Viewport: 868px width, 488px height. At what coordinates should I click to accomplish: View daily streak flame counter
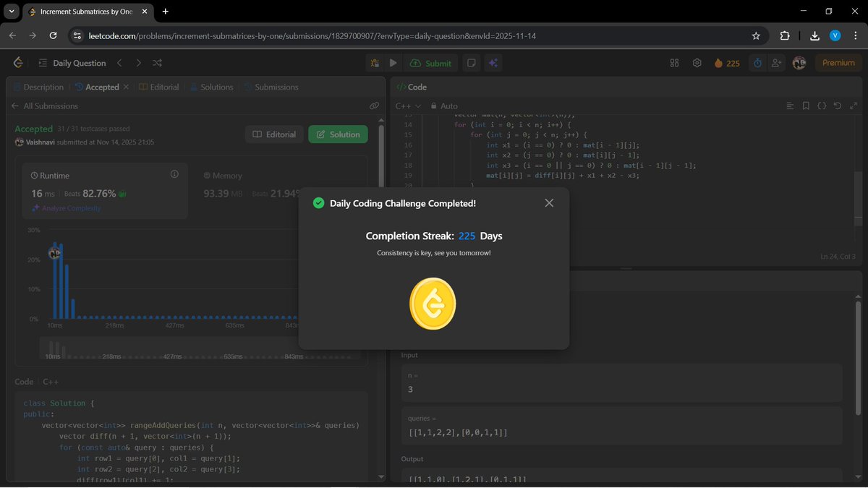(x=725, y=63)
